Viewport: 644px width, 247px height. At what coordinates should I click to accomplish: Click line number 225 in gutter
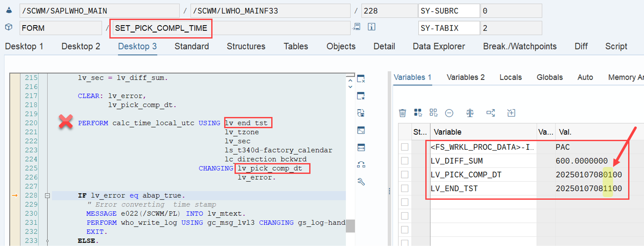31,168
